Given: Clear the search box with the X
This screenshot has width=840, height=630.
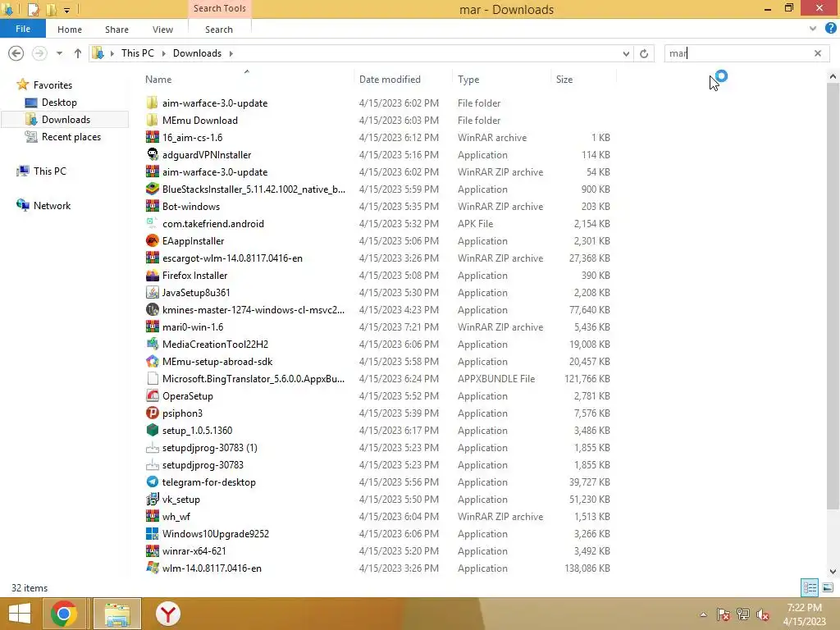Looking at the screenshot, I should pos(818,53).
